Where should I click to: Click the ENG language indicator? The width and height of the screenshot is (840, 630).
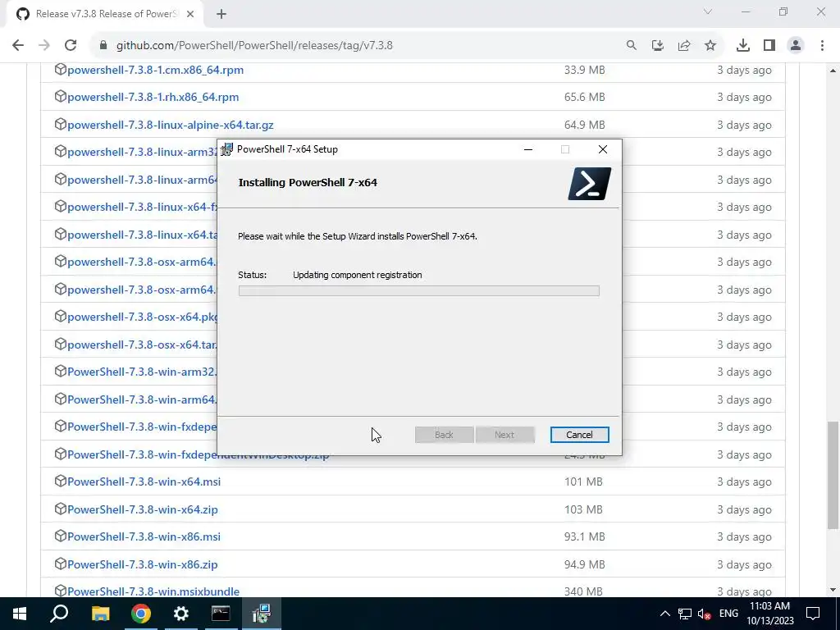click(x=728, y=614)
